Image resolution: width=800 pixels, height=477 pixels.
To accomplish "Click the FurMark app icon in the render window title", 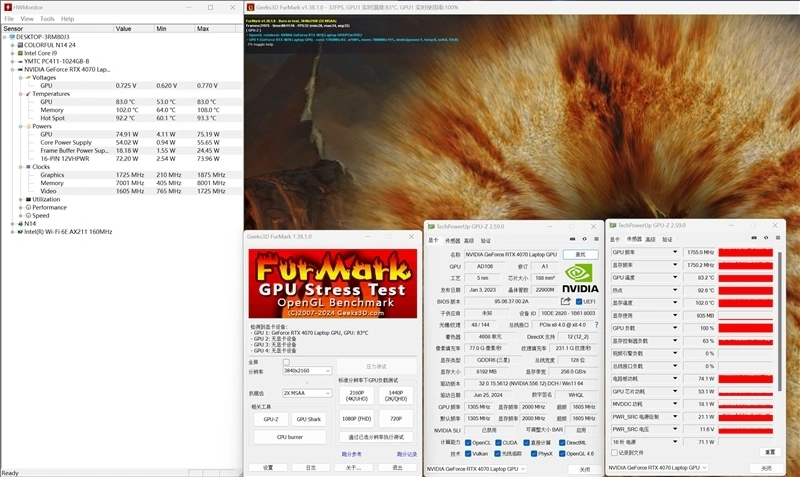I will (251, 7).
